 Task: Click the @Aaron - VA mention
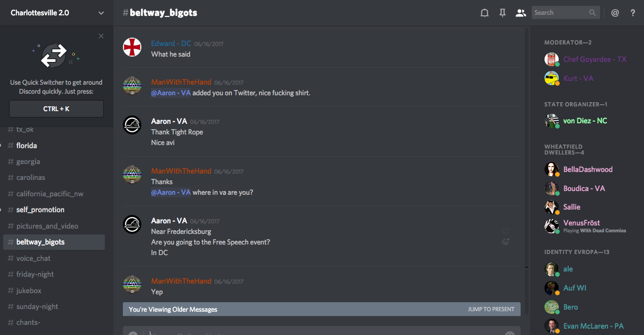coord(171,93)
